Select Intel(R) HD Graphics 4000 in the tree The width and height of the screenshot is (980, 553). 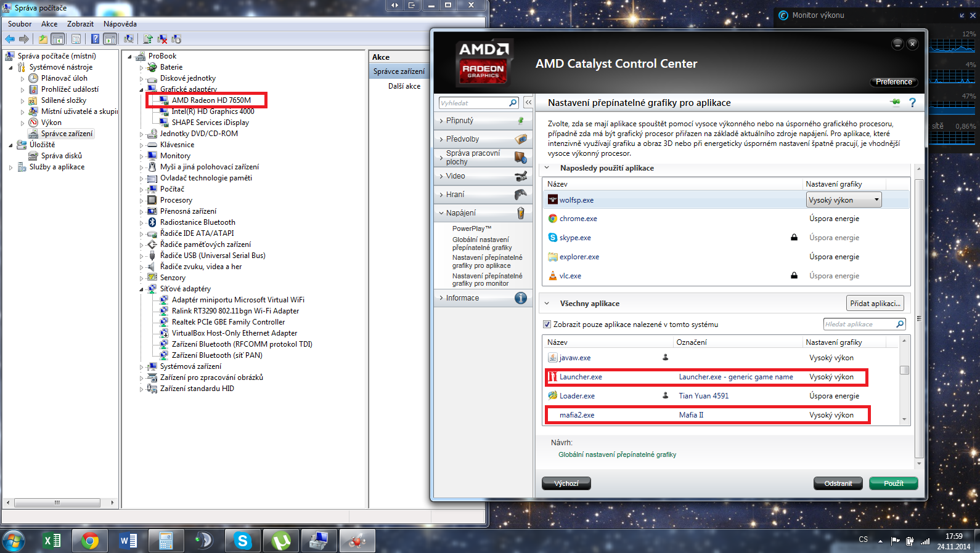[x=212, y=111]
